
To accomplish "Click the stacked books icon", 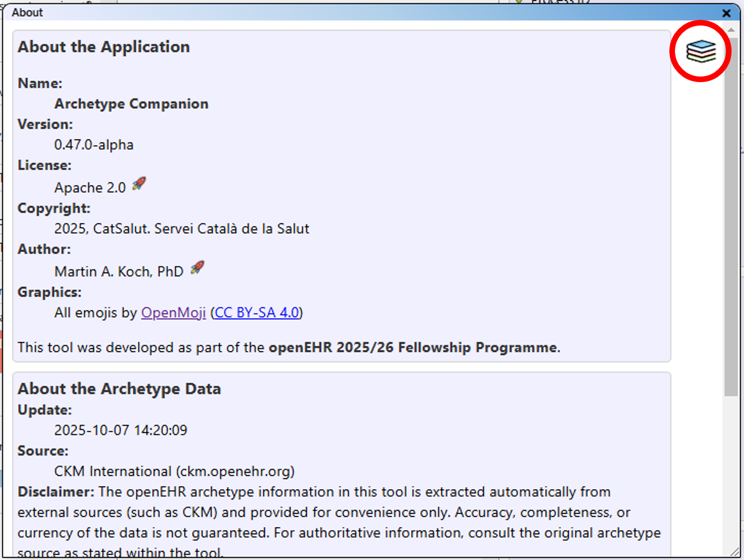I will coord(701,51).
